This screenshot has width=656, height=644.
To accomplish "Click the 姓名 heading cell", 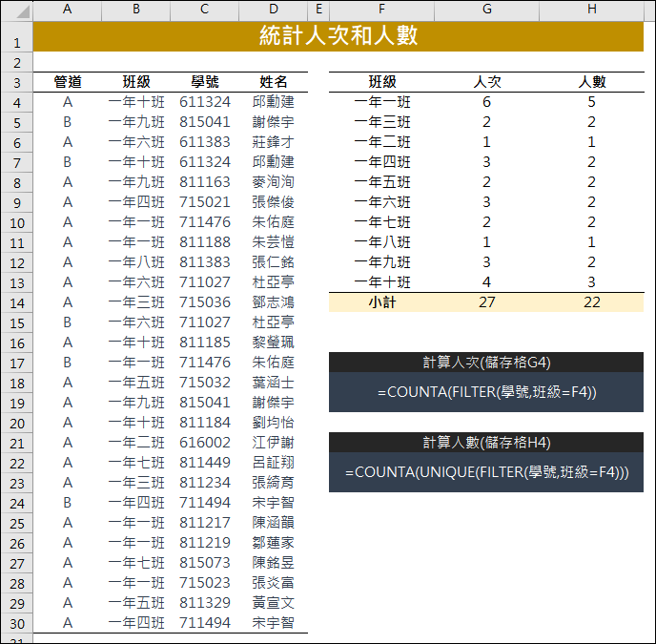I will [x=274, y=82].
